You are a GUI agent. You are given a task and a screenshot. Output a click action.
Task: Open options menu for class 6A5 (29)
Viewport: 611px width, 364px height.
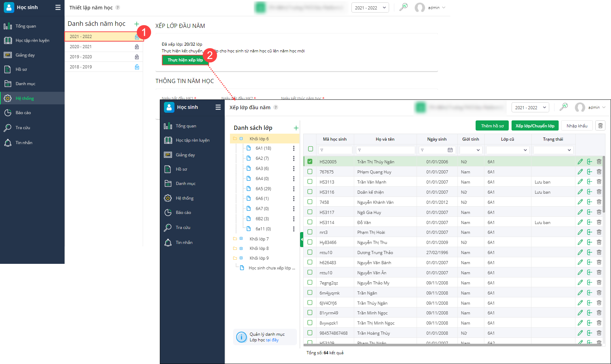tap(293, 189)
